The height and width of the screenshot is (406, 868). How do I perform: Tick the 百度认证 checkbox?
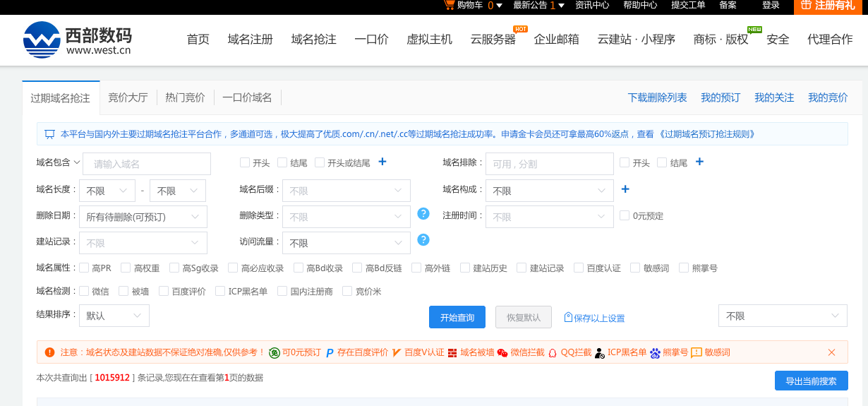tap(579, 268)
